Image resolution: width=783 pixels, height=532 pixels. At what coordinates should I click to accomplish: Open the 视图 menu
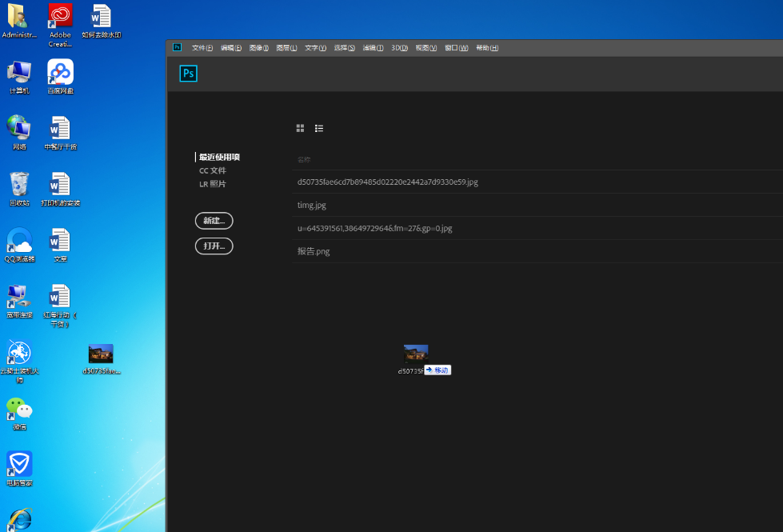426,48
